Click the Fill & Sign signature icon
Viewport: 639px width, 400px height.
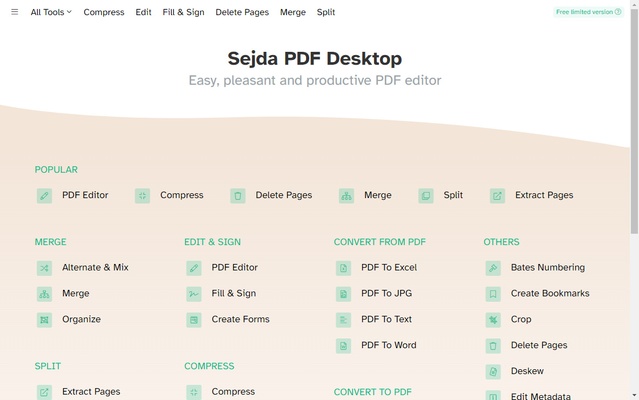pos(194,294)
